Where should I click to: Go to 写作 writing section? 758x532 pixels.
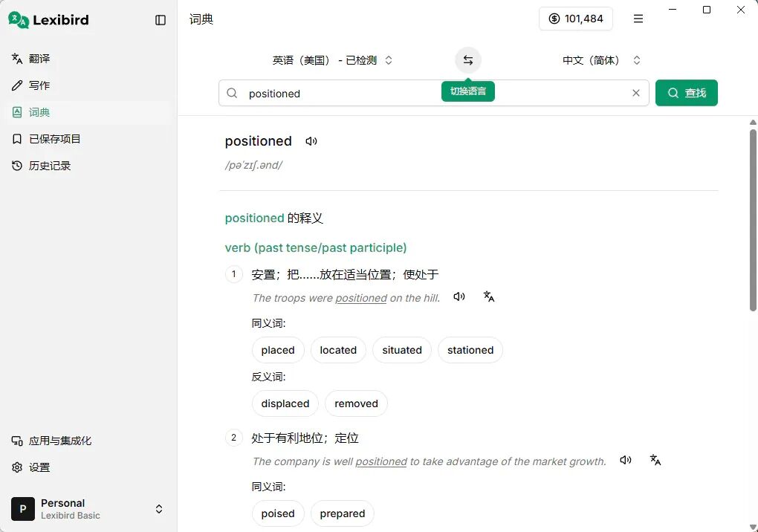[88, 85]
